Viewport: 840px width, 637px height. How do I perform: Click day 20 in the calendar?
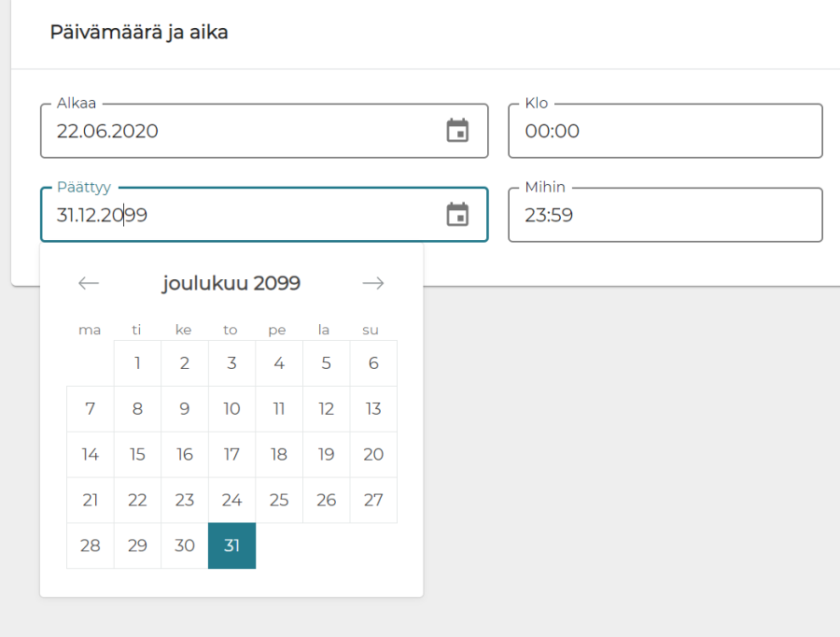point(373,455)
